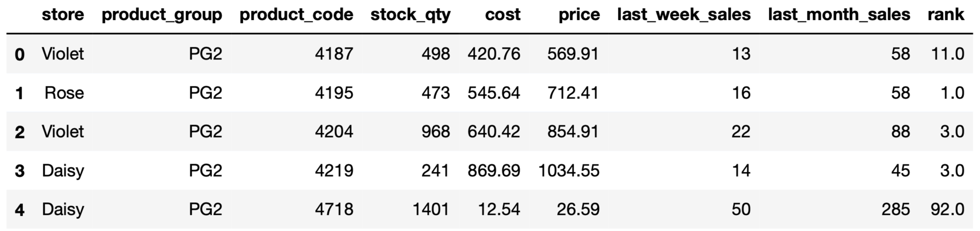Click the last_week_sales column header
This screenshot has width=980, height=231.
click(x=684, y=15)
